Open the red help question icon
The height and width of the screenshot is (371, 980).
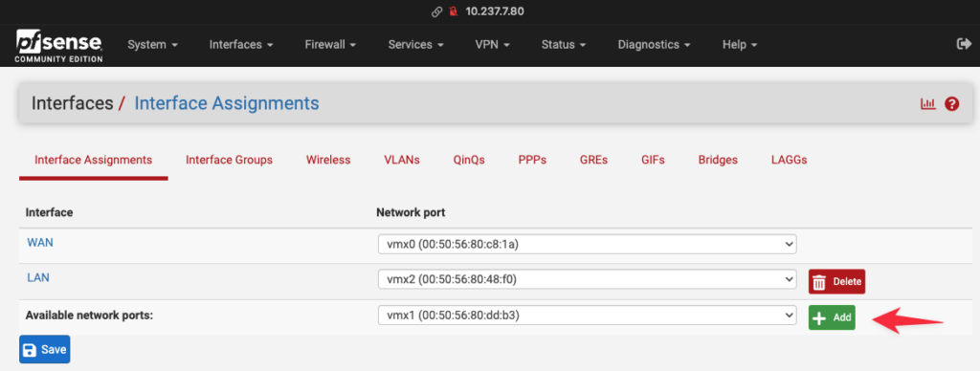point(952,103)
